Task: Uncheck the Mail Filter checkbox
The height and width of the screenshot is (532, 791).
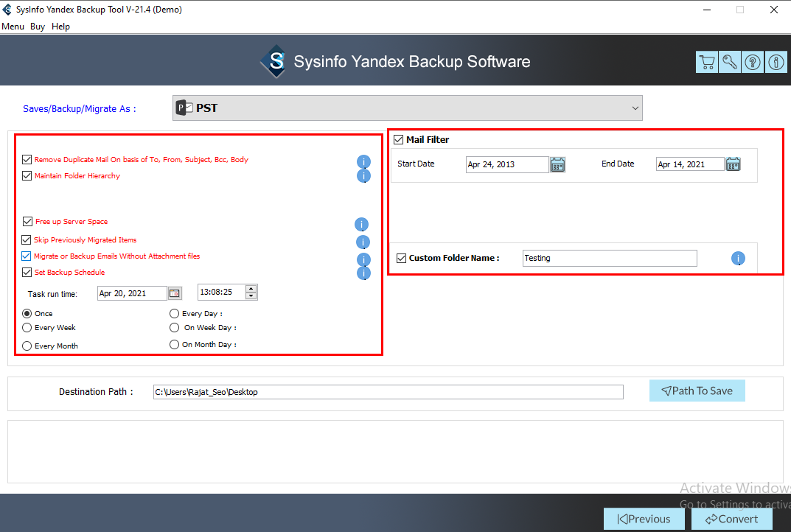Action: click(x=399, y=140)
